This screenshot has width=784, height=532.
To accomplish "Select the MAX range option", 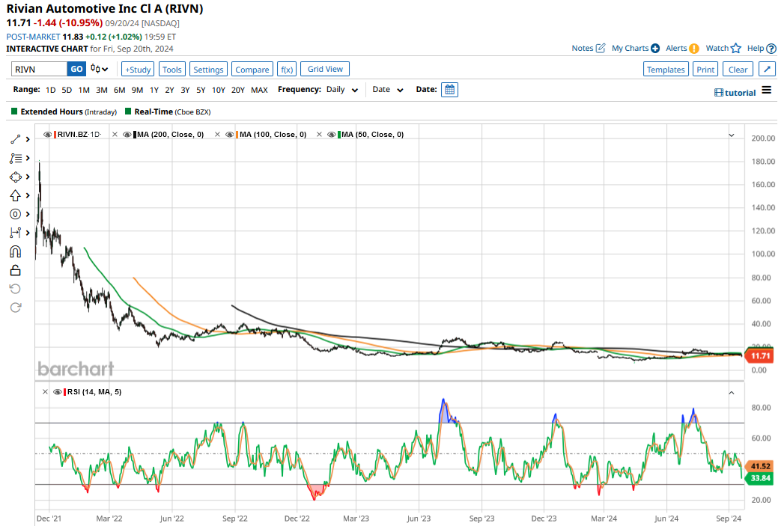I will tap(259, 90).
